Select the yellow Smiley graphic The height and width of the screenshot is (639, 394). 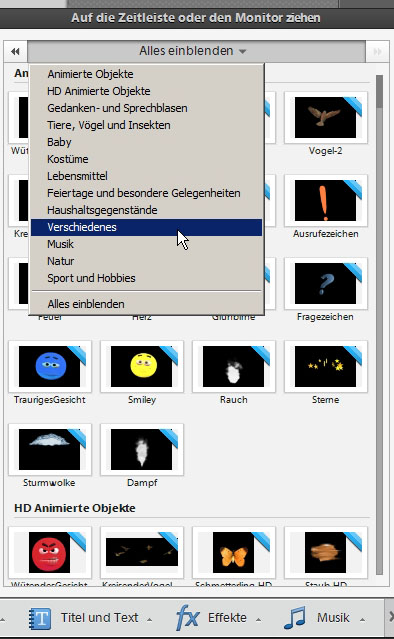click(x=142, y=367)
